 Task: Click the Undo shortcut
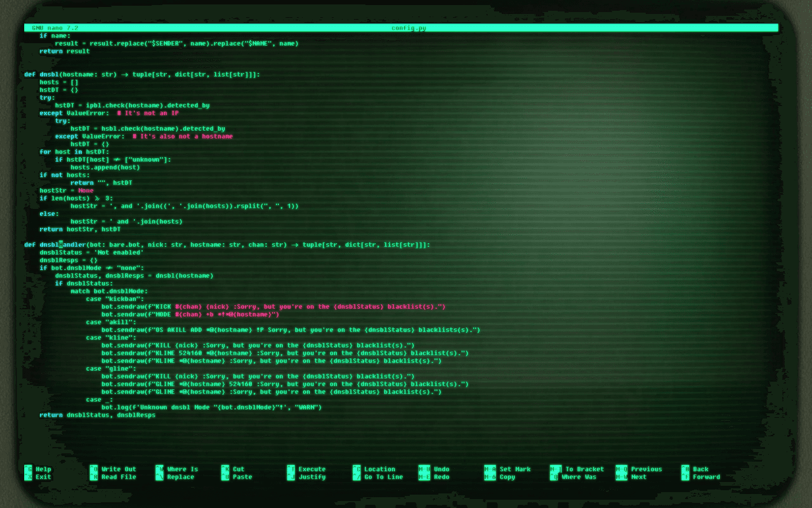(442, 469)
